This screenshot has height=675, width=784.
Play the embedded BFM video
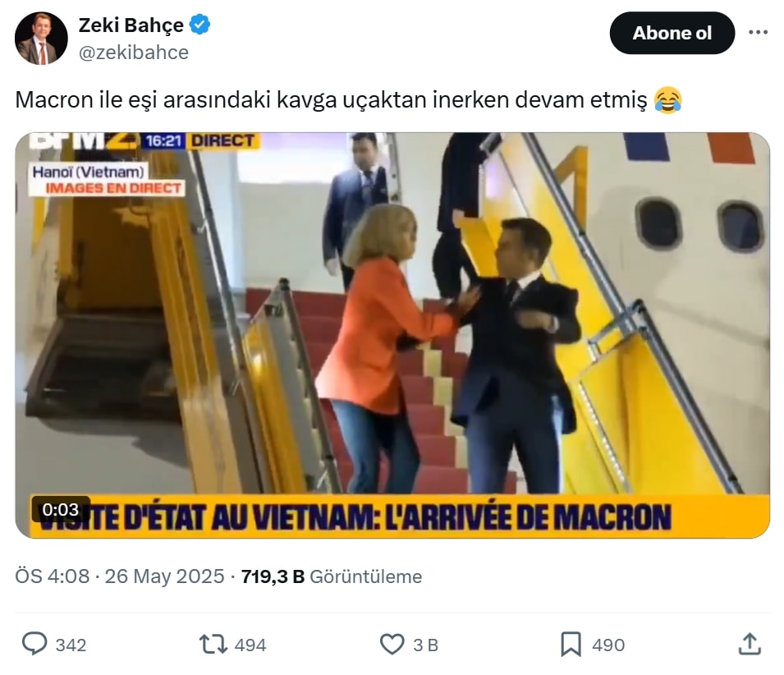click(x=392, y=335)
